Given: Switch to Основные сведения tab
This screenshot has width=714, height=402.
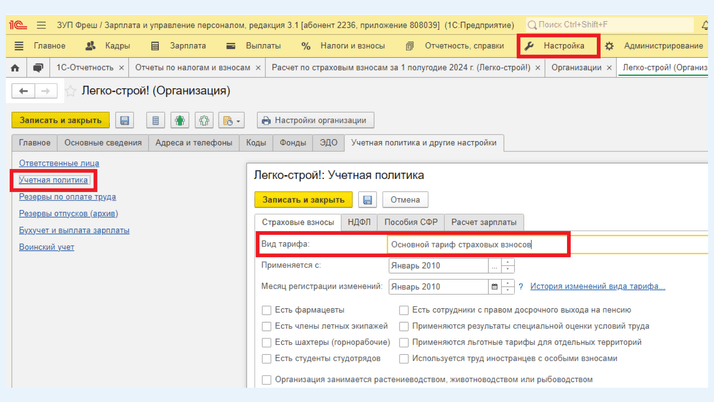Looking at the screenshot, I should click(103, 143).
